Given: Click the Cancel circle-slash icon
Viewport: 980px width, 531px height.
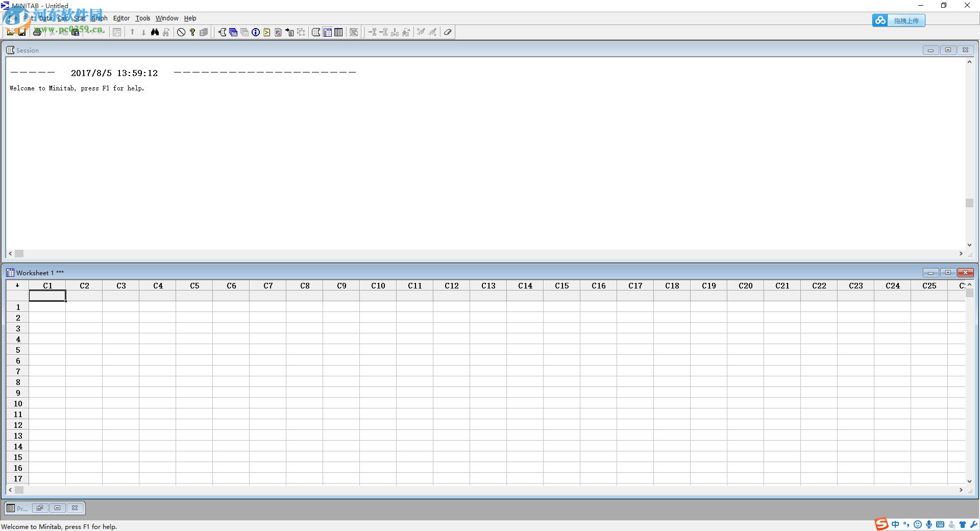Looking at the screenshot, I should (x=181, y=32).
